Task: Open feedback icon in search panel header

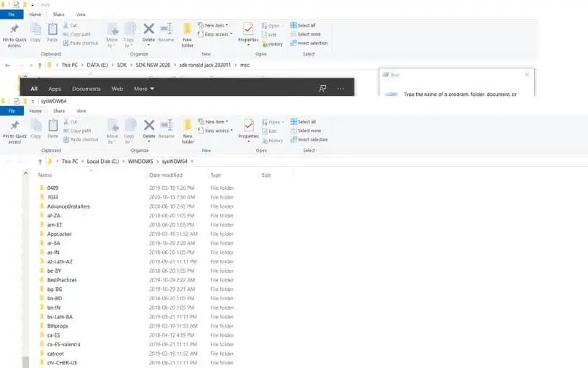Action: [322, 89]
